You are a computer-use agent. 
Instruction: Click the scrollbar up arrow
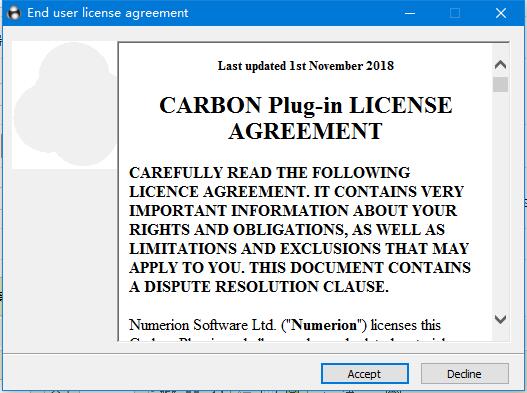[x=500, y=65]
